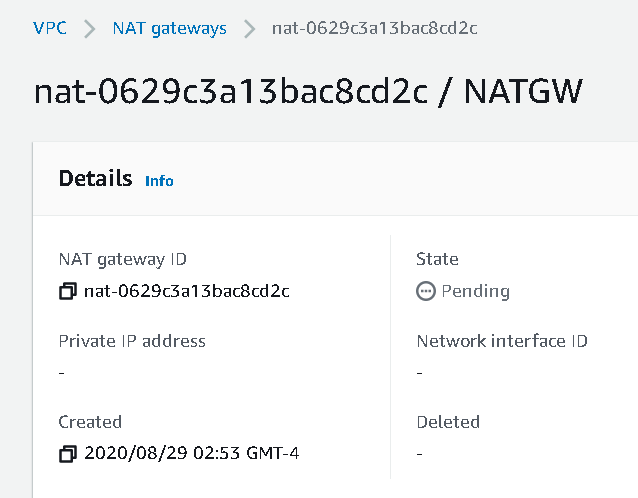Select the NAT gateway ID value text
The height and width of the screenshot is (498, 638).
pyautogui.click(x=187, y=292)
